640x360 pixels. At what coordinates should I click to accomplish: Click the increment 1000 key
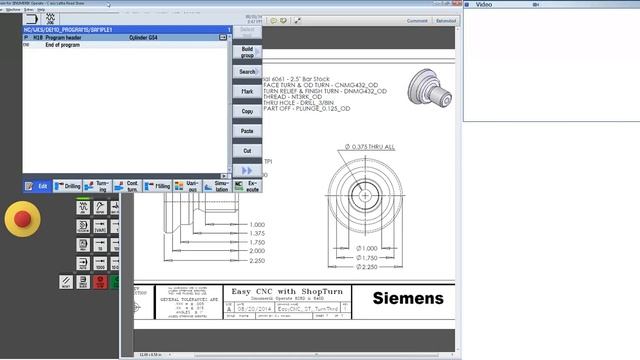[x=100, y=263]
